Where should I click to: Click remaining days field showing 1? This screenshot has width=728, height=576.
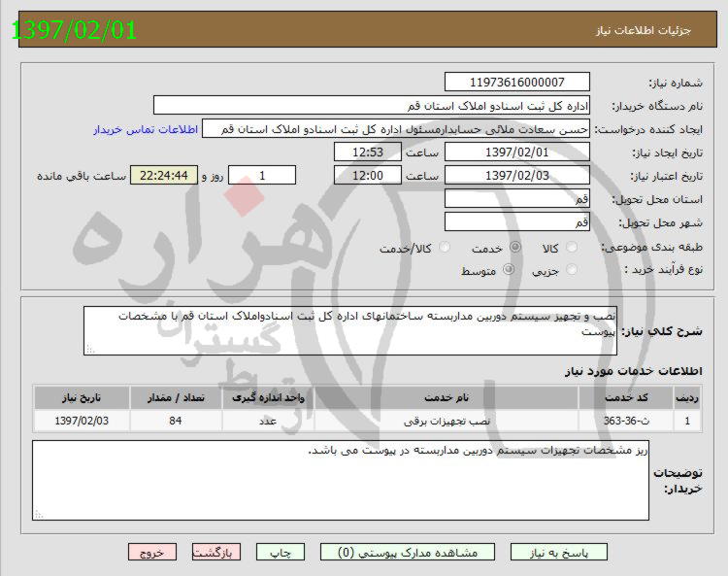262,175
